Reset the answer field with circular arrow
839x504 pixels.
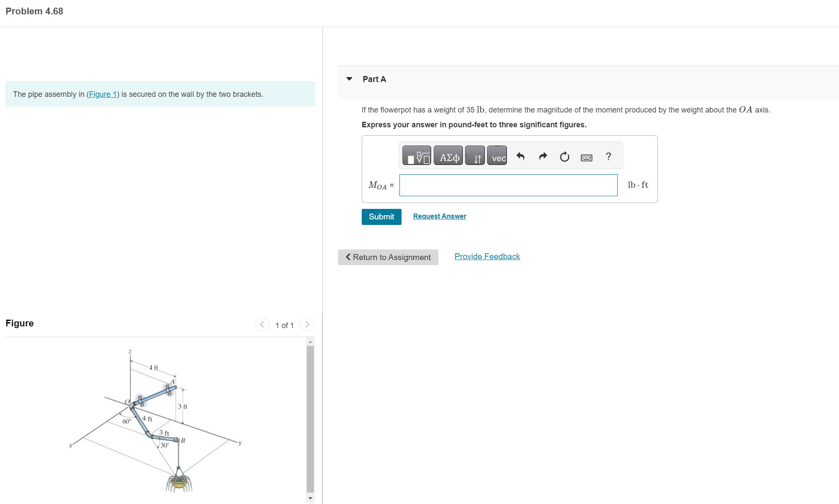click(564, 157)
